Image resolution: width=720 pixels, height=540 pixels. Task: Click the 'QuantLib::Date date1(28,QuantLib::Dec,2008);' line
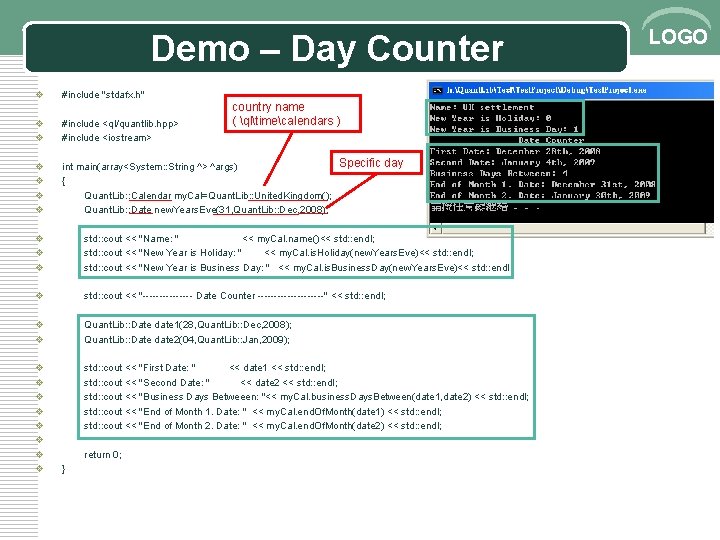187,325
